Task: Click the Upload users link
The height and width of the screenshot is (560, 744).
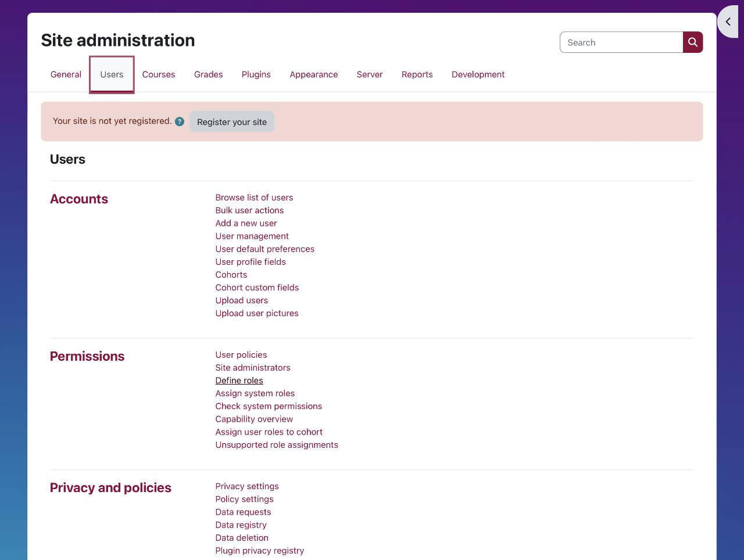Action: pos(242,300)
